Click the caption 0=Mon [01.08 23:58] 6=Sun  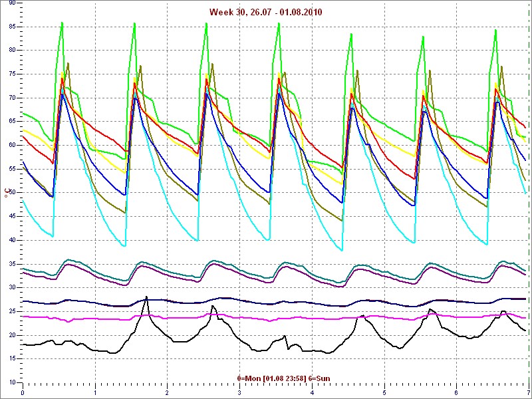click(283, 378)
